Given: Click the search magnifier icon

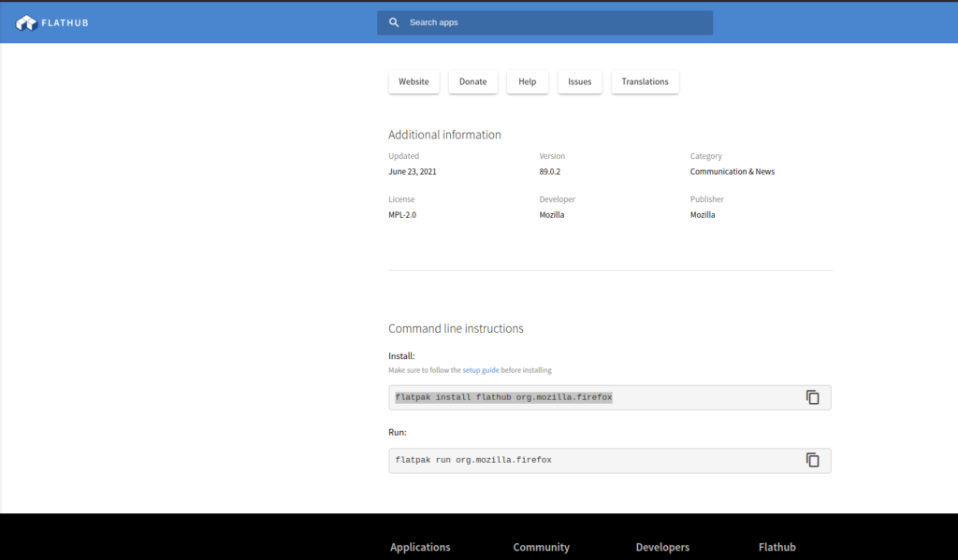Looking at the screenshot, I should [394, 22].
